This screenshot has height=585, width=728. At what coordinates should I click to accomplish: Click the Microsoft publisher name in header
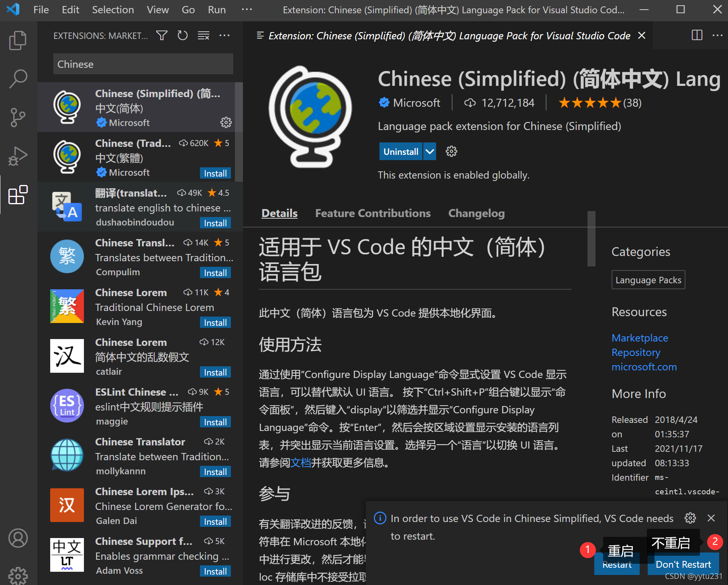[x=416, y=103]
